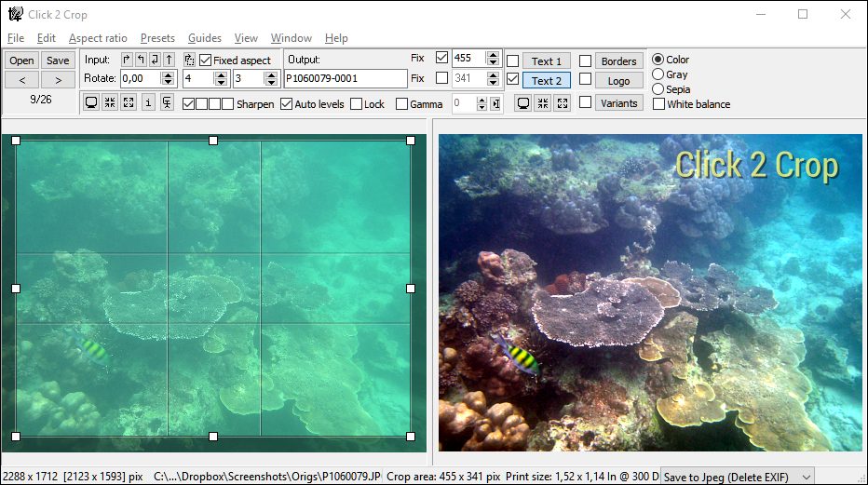Click the Input arrow turning up then right

(127, 60)
